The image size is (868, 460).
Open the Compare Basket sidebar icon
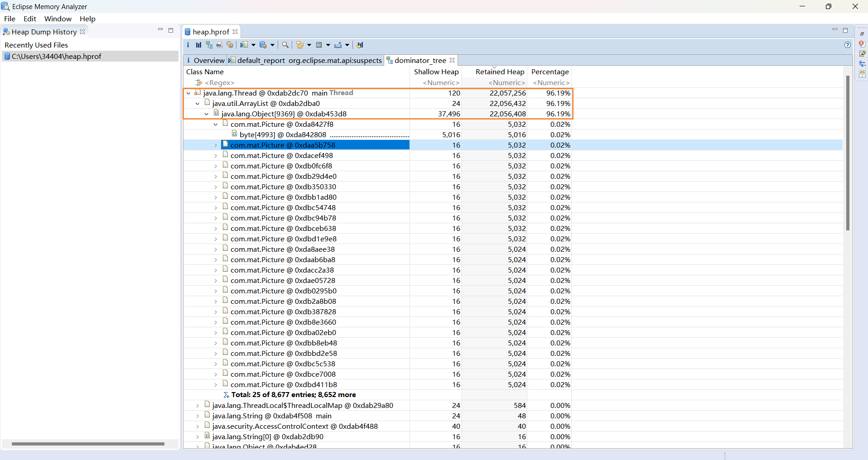[x=862, y=73]
